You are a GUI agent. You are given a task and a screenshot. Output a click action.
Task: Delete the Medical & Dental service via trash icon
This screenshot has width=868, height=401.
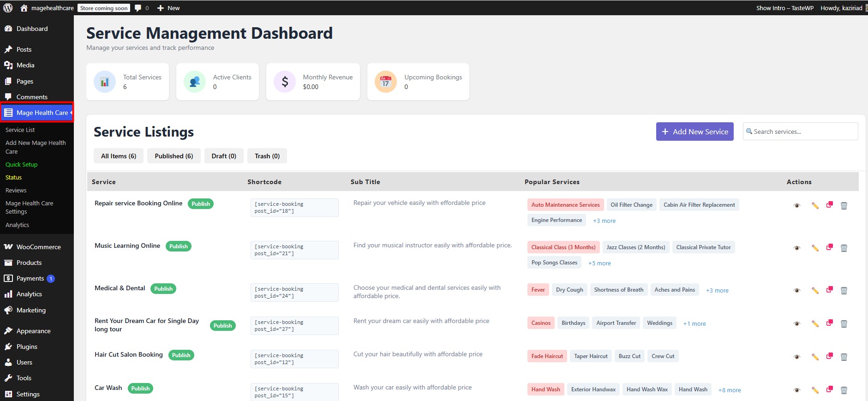point(844,290)
